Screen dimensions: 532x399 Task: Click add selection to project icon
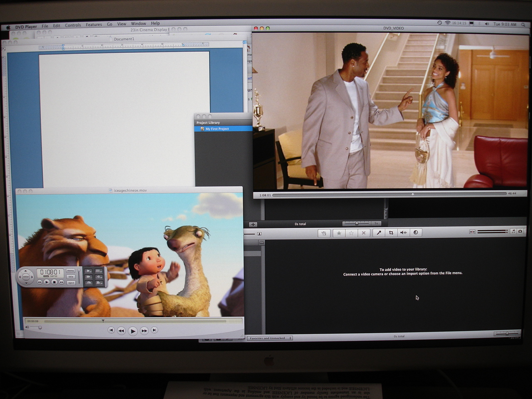(x=324, y=233)
